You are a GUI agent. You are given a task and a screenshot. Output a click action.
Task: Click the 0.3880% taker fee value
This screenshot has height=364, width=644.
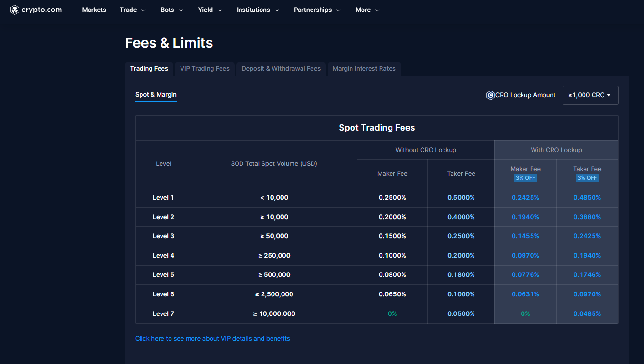coord(587,217)
